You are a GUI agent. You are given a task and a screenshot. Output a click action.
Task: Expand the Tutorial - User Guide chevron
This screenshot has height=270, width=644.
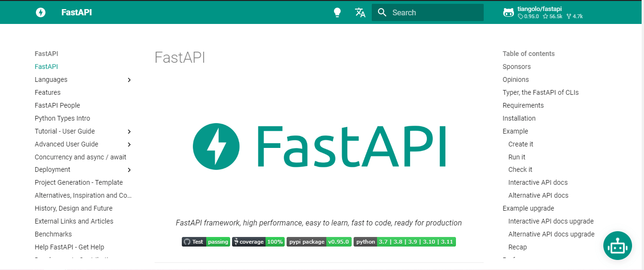point(129,132)
